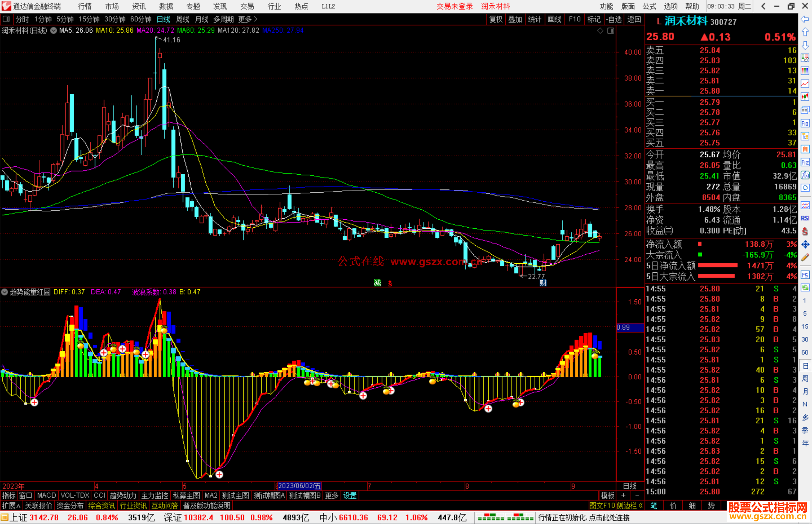Click the candlestick chart icon in sidebar
The width and height of the screenshot is (812, 524).
pos(805,97)
